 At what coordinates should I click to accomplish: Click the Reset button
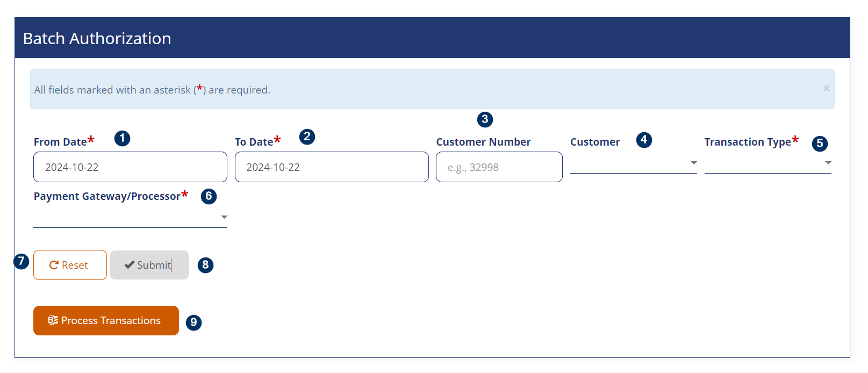[70, 265]
